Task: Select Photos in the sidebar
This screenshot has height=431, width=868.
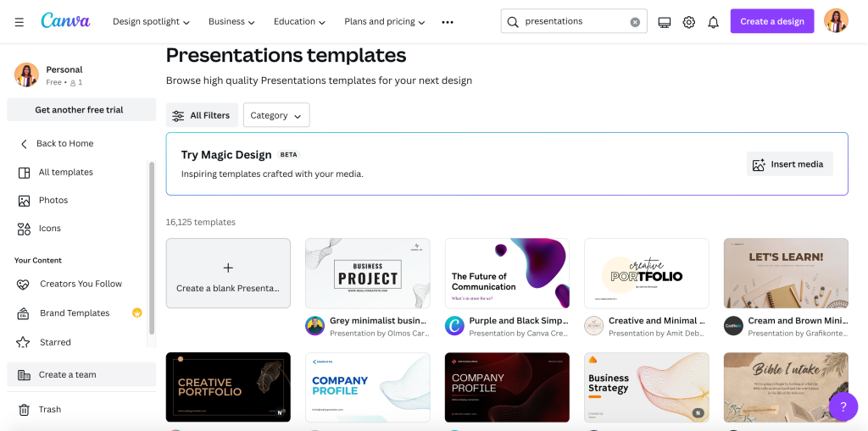Action: pyautogui.click(x=53, y=201)
